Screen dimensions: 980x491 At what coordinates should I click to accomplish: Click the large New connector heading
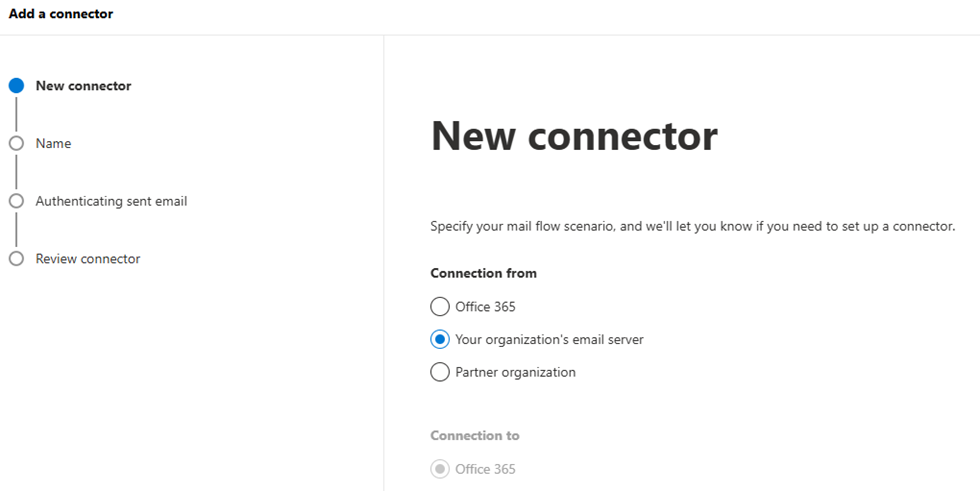tap(574, 137)
